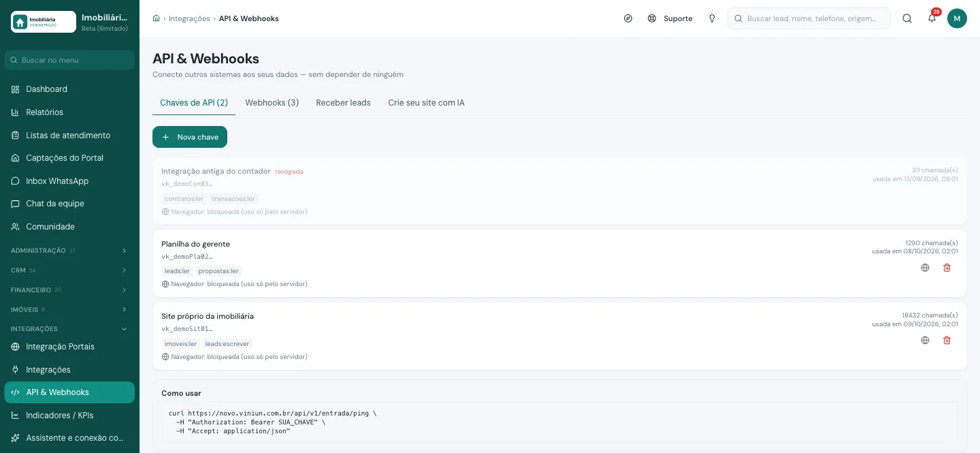Viewport: 980px width, 453px height.
Task: Click the curl command code block
Action: [x=559, y=422]
